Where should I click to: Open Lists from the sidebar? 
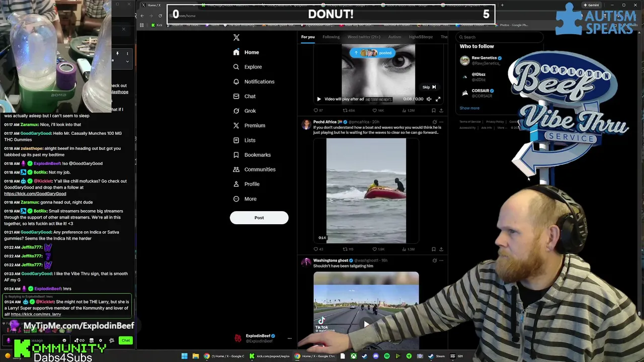pyautogui.click(x=244, y=140)
